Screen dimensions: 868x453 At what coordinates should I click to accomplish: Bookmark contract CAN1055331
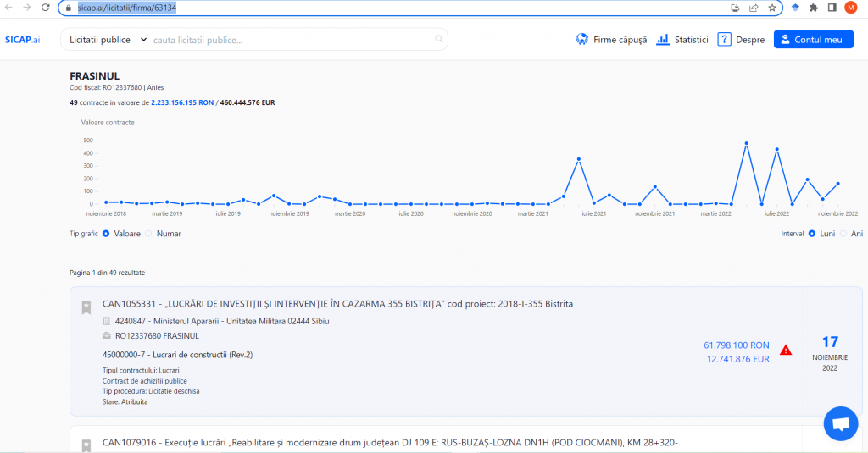click(86, 307)
